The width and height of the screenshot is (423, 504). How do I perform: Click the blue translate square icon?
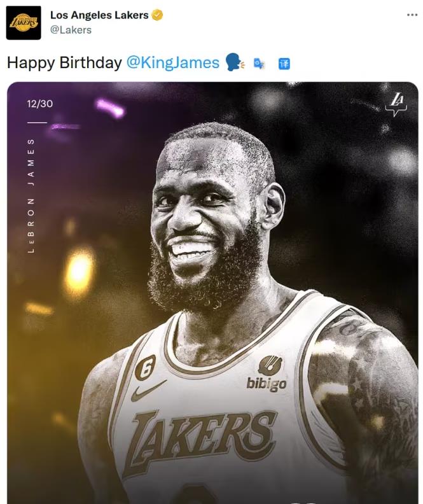pos(284,64)
